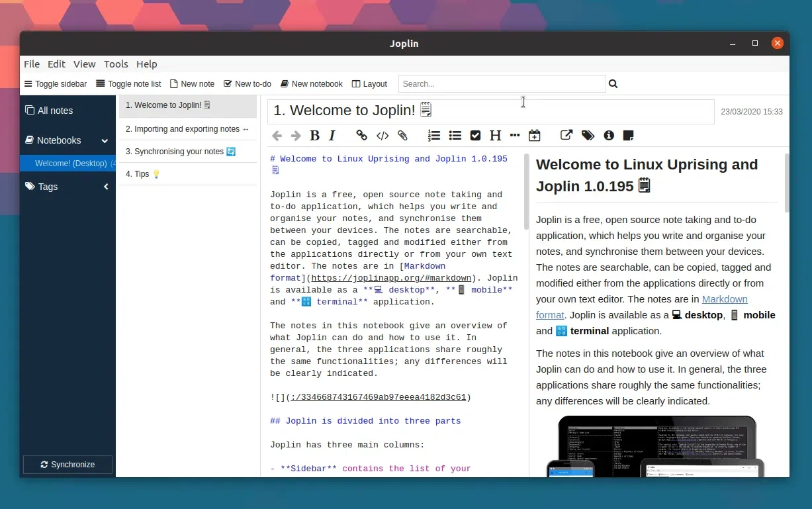Minimize the Joplin window

(x=733, y=43)
